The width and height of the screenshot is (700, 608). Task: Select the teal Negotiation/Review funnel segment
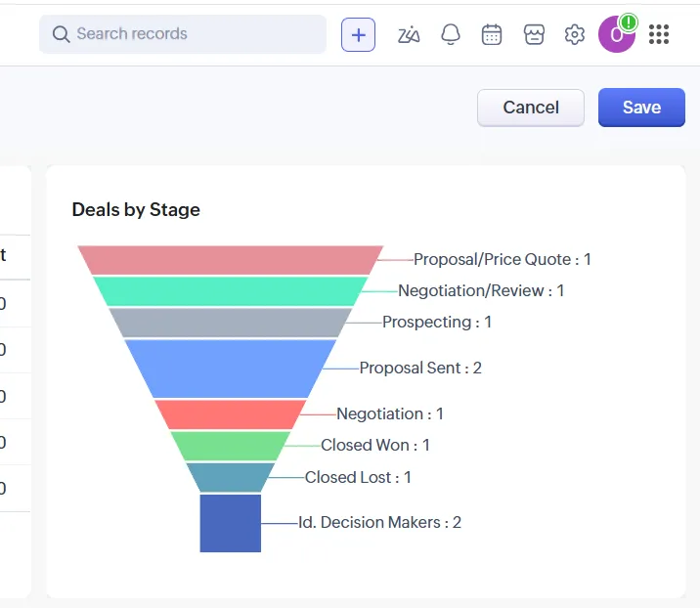tap(230, 291)
